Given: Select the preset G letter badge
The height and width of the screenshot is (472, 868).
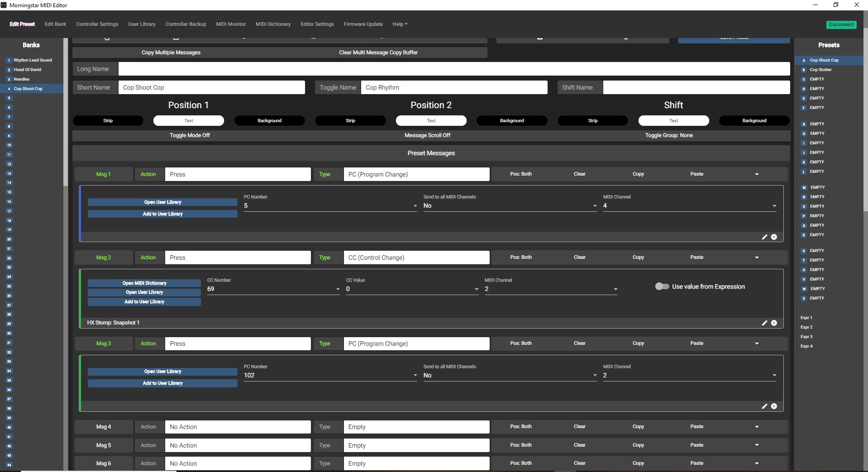Looking at the screenshot, I should 804,124.
